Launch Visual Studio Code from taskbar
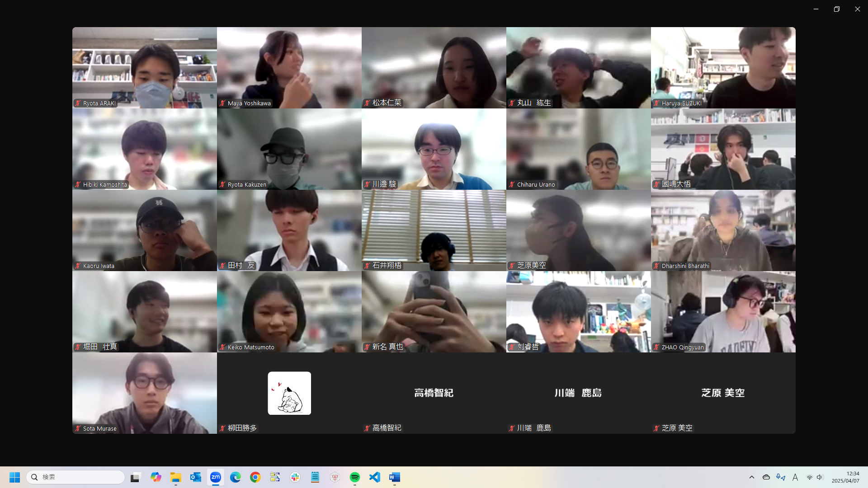 375,477
